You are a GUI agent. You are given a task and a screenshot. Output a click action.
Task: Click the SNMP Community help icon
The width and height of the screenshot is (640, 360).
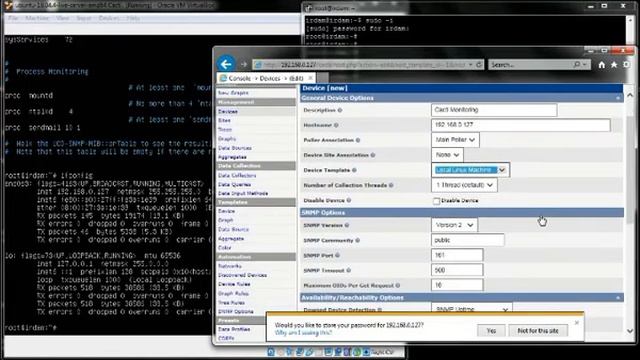[x=358, y=240]
